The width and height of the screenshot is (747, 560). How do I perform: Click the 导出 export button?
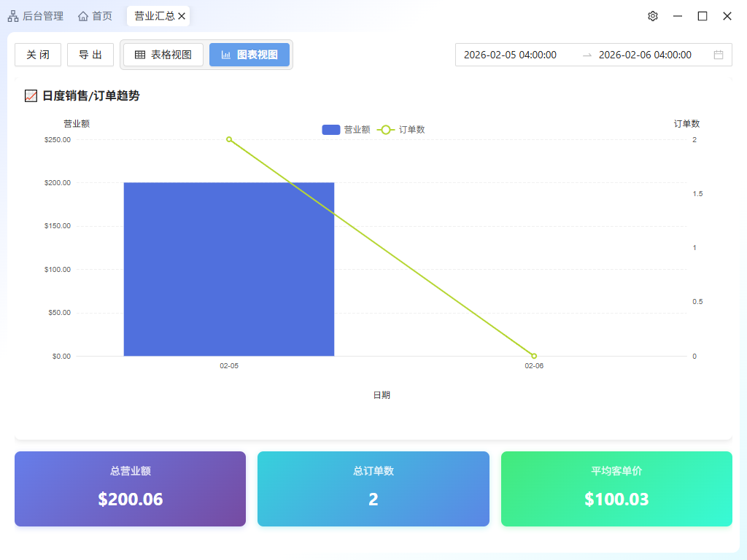[x=90, y=55]
